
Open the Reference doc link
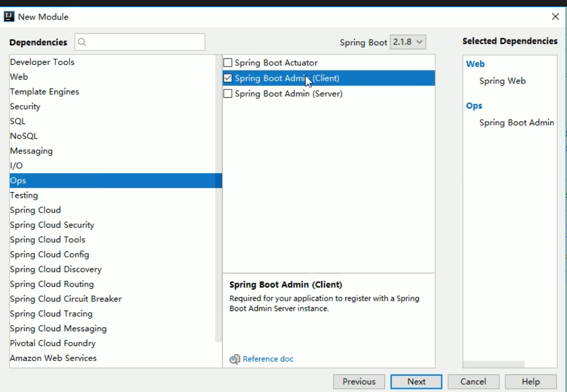[268, 359]
